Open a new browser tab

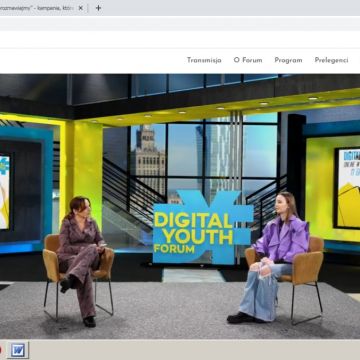98,8
